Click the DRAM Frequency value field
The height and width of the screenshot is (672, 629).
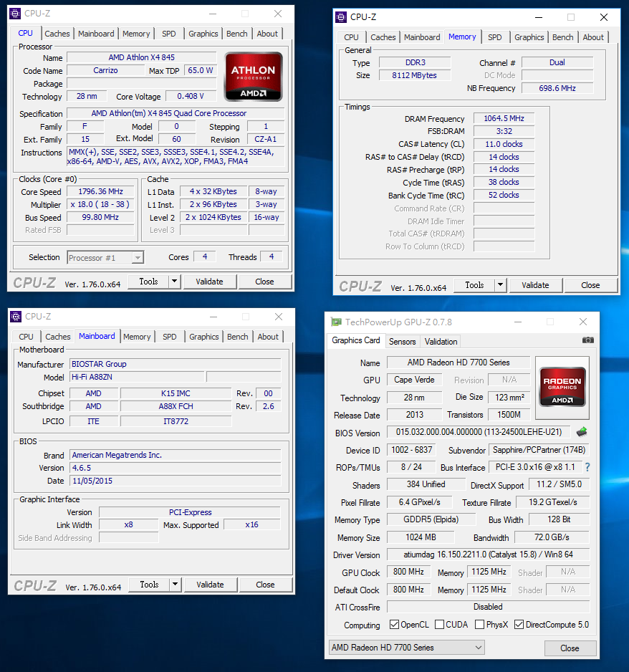pyautogui.click(x=504, y=118)
